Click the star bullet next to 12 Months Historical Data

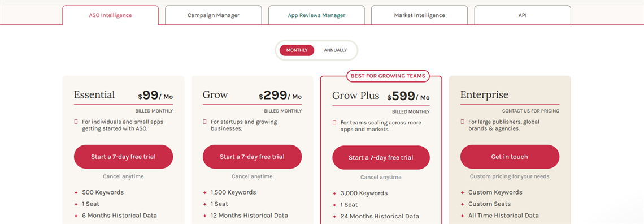[205, 216]
